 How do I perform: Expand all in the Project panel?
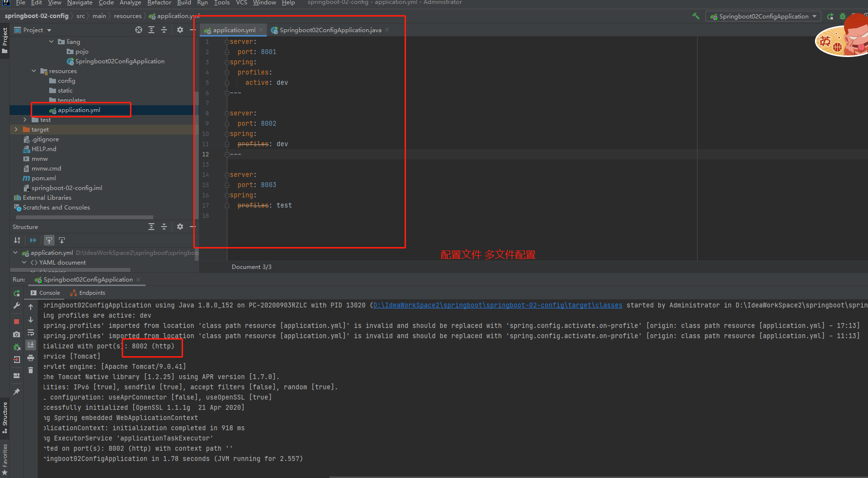point(151,30)
